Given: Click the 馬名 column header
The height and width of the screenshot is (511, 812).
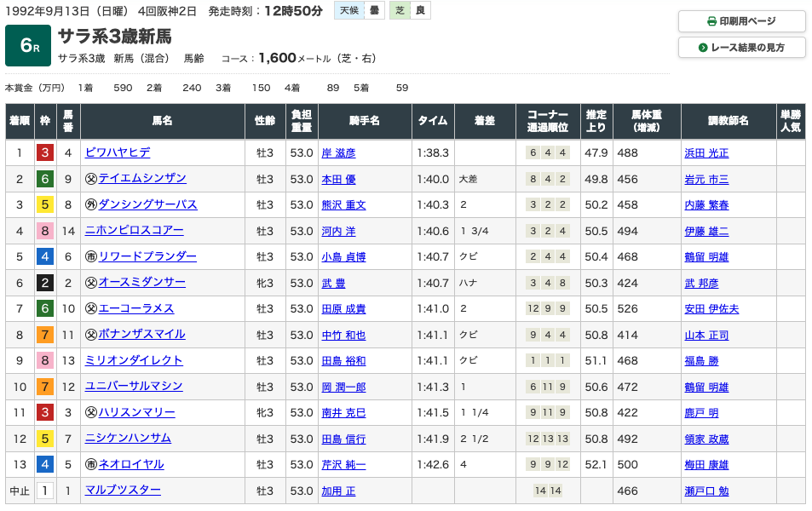Looking at the screenshot, I should [162, 122].
